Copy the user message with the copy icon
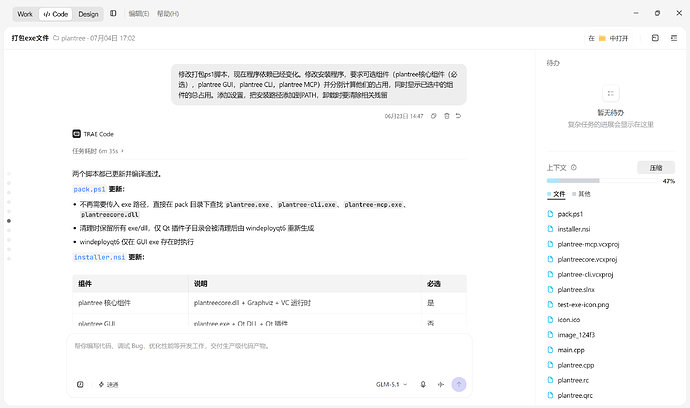Screen dimensions: 690x408 pos(433,116)
